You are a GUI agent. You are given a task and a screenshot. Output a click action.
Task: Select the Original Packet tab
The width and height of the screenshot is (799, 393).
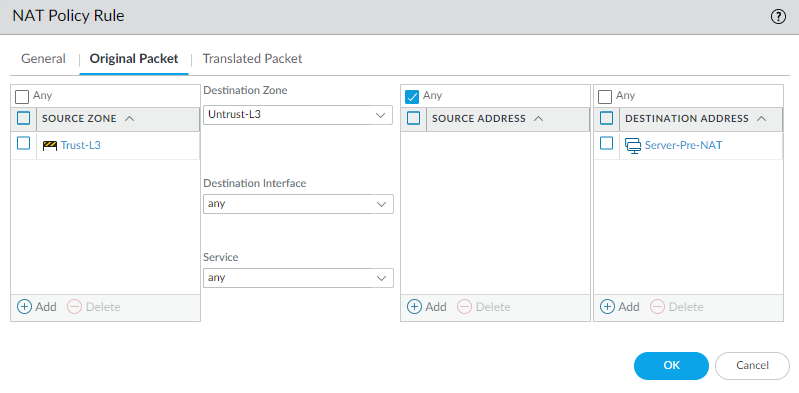pyautogui.click(x=134, y=59)
